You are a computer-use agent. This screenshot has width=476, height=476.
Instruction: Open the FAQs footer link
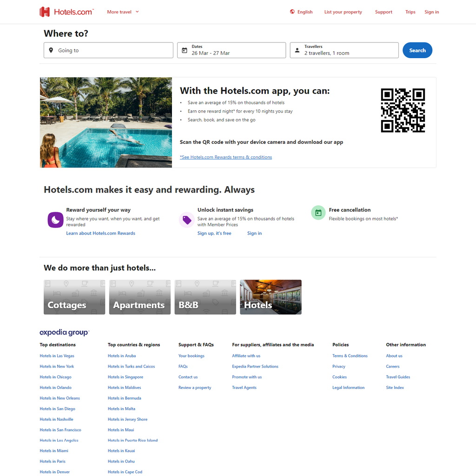(x=183, y=366)
